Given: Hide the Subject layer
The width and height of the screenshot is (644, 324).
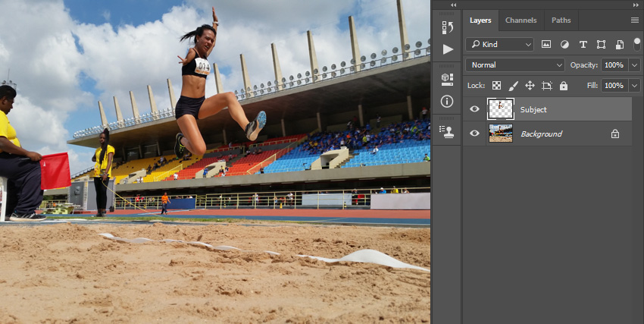Looking at the screenshot, I should [474, 109].
